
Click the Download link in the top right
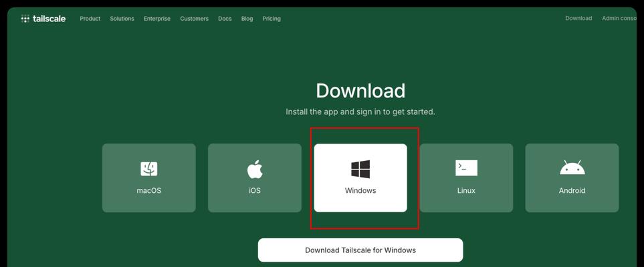click(578, 18)
